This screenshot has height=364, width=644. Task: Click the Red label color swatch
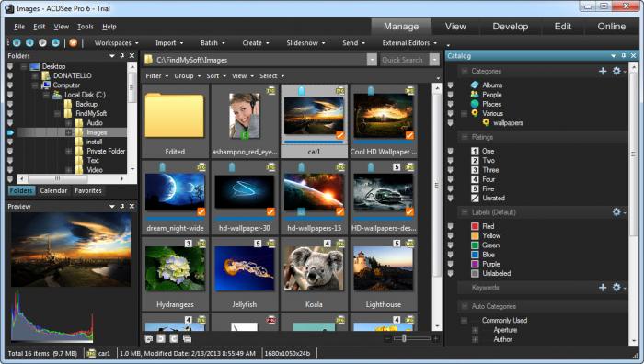pyautogui.click(x=475, y=226)
